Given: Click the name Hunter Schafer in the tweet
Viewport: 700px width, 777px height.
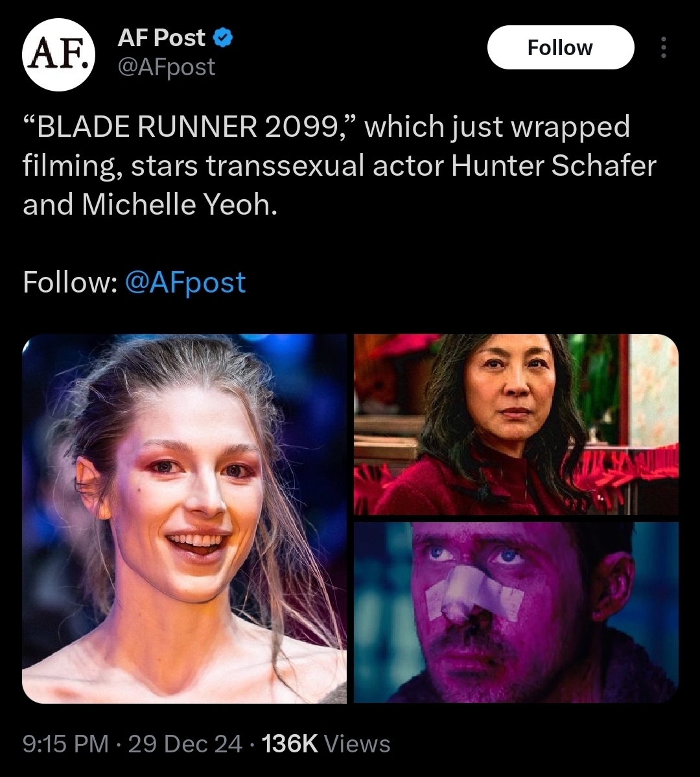Looking at the screenshot, I should coord(554,165).
